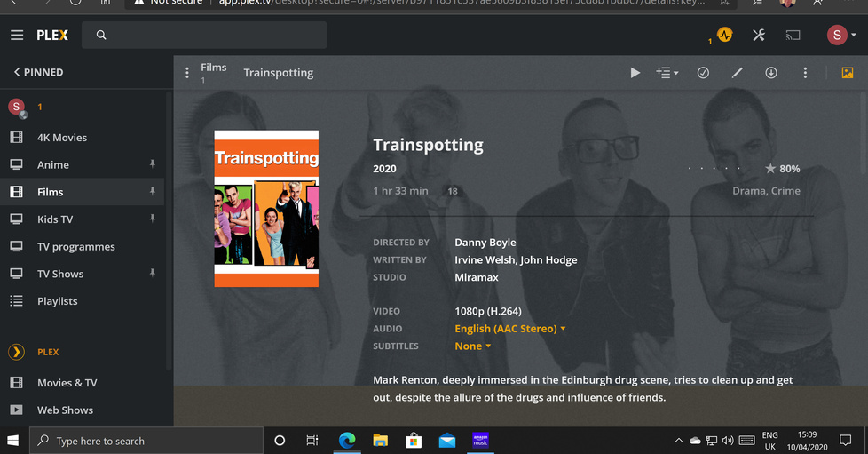Expand the English (AAC Stereo) audio dropdown
The height and width of the screenshot is (454, 868).
[509, 328]
